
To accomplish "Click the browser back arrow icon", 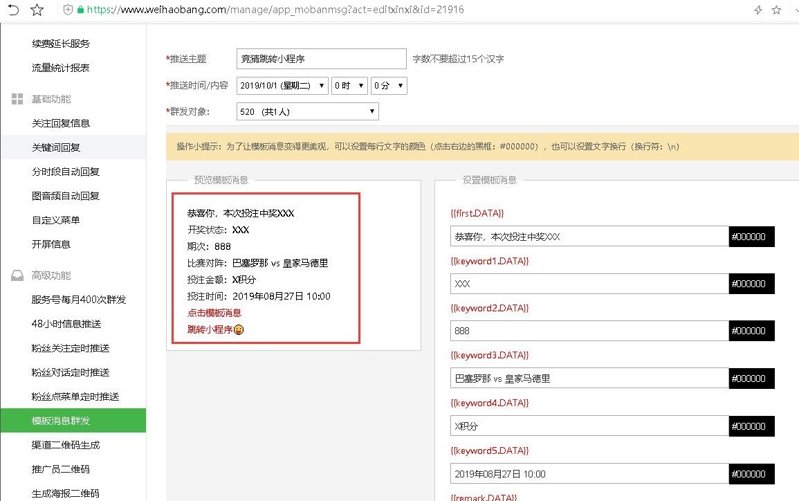I will pyautogui.click(x=14, y=9).
